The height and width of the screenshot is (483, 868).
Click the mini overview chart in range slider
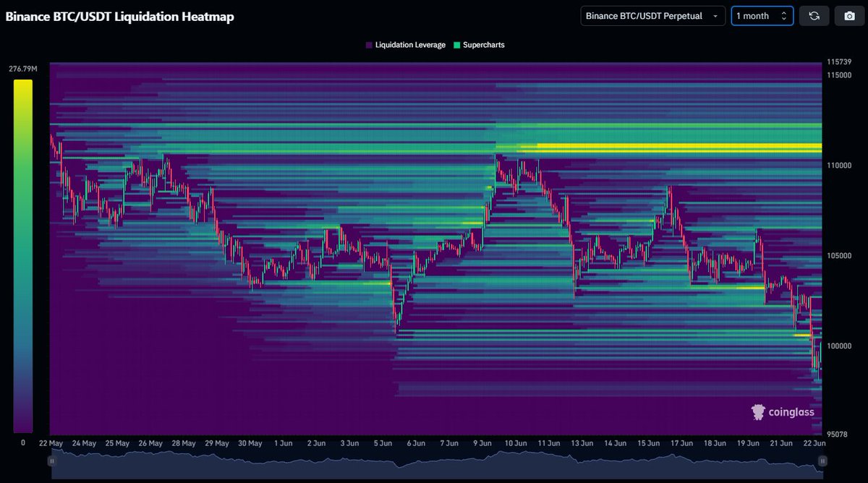click(x=436, y=463)
